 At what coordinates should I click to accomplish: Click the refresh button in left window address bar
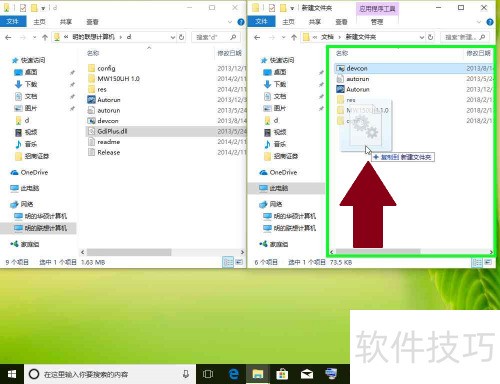tap(182, 37)
